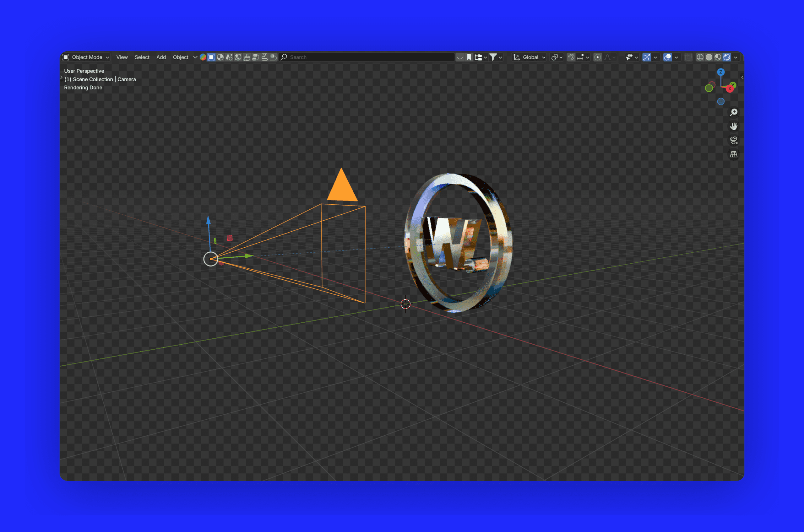804x532 pixels.
Task: Open the snapping options dropdown
Action: 583,57
